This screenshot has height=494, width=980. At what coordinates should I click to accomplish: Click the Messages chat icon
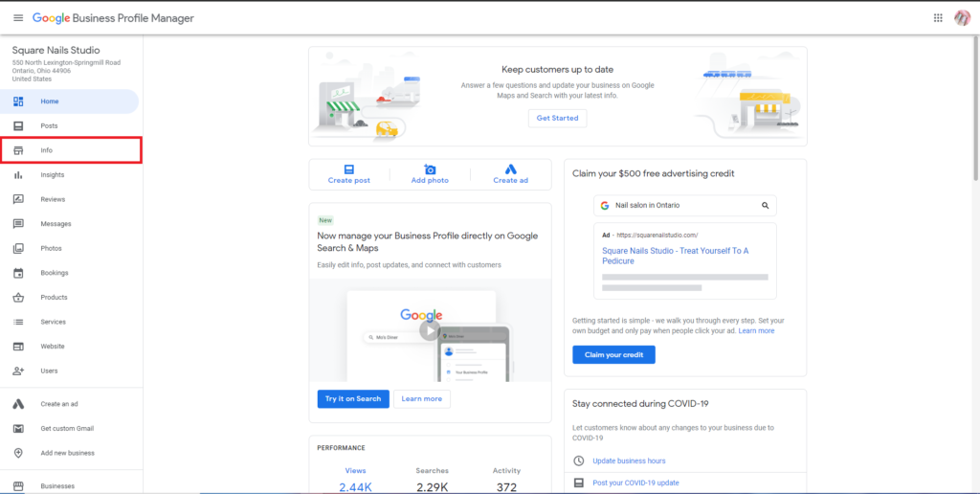click(18, 224)
